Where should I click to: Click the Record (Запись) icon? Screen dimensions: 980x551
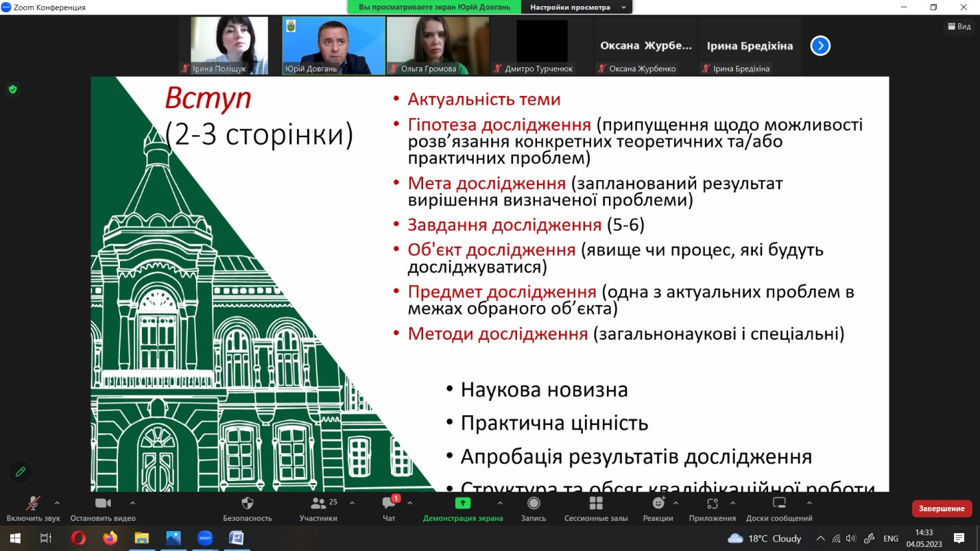(x=533, y=504)
